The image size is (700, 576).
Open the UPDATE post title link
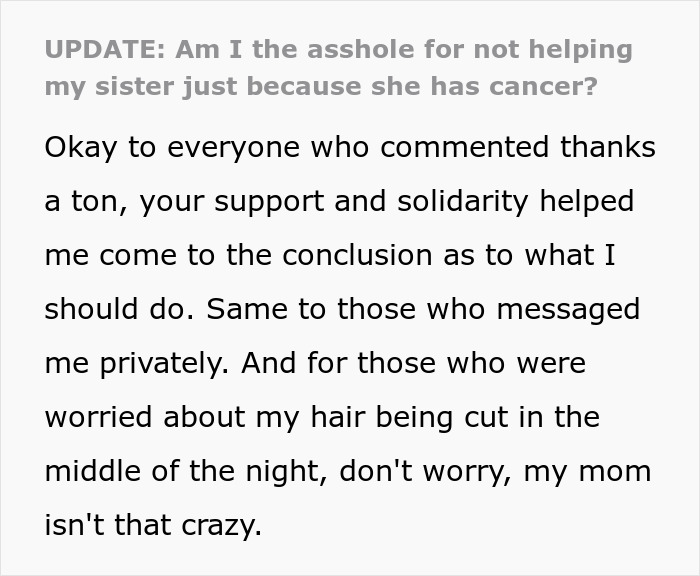click(x=338, y=67)
